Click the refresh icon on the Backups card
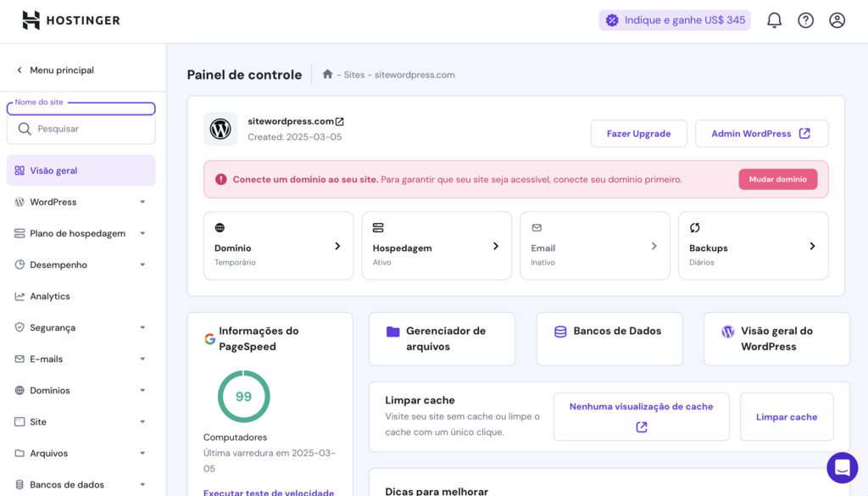Image resolution: width=868 pixels, height=496 pixels. point(694,227)
